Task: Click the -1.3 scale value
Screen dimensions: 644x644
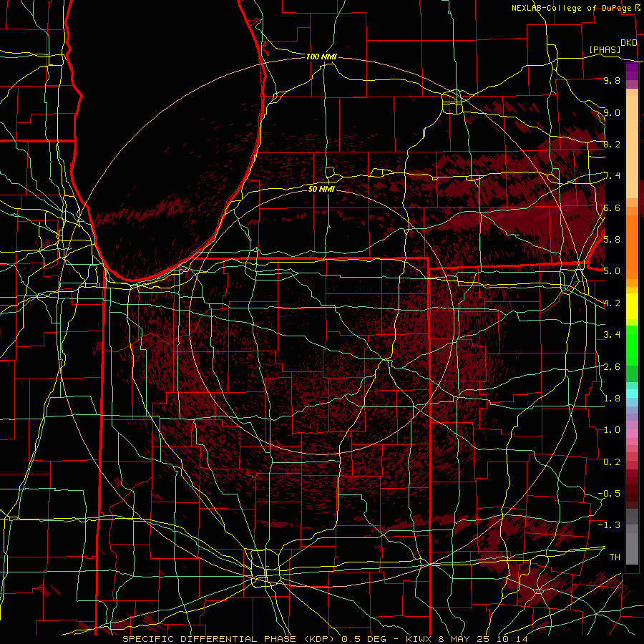Action: pyautogui.click(x=609, y=525)
